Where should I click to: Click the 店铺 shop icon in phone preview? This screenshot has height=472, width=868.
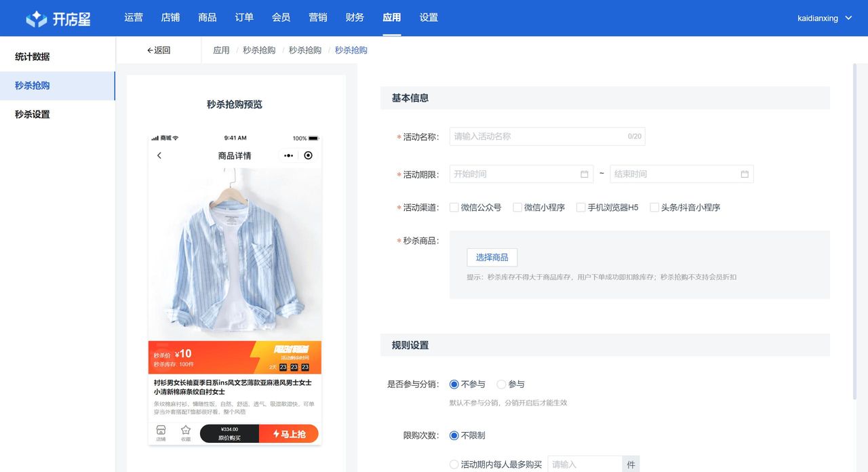tap(161, 429)
